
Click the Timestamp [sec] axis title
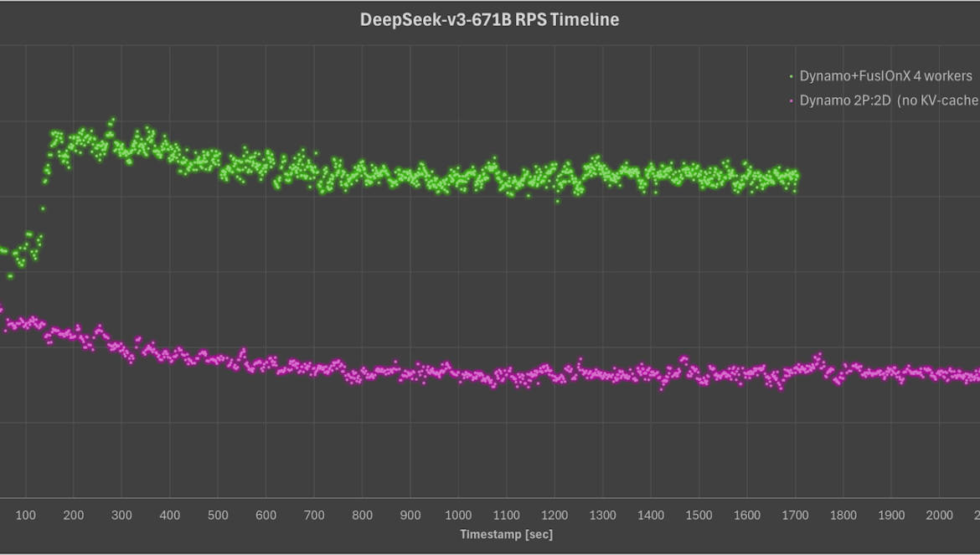(x=506, y=534)
